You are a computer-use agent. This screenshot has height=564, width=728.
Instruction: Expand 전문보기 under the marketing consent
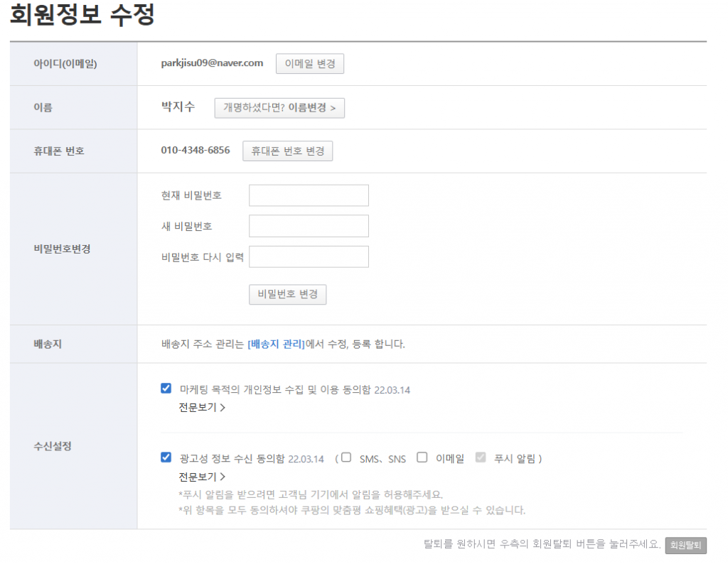pyautogui.click(x=202, y=408)
